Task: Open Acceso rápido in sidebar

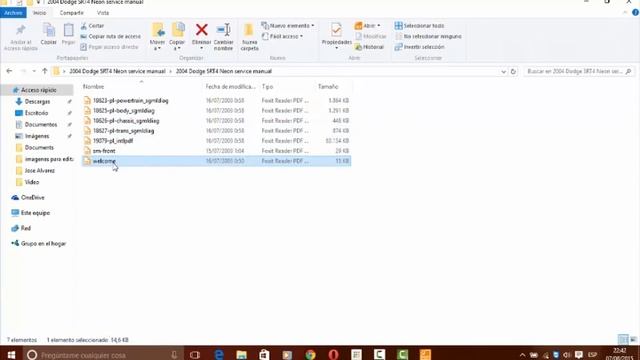Action: (x=38, y=90)
